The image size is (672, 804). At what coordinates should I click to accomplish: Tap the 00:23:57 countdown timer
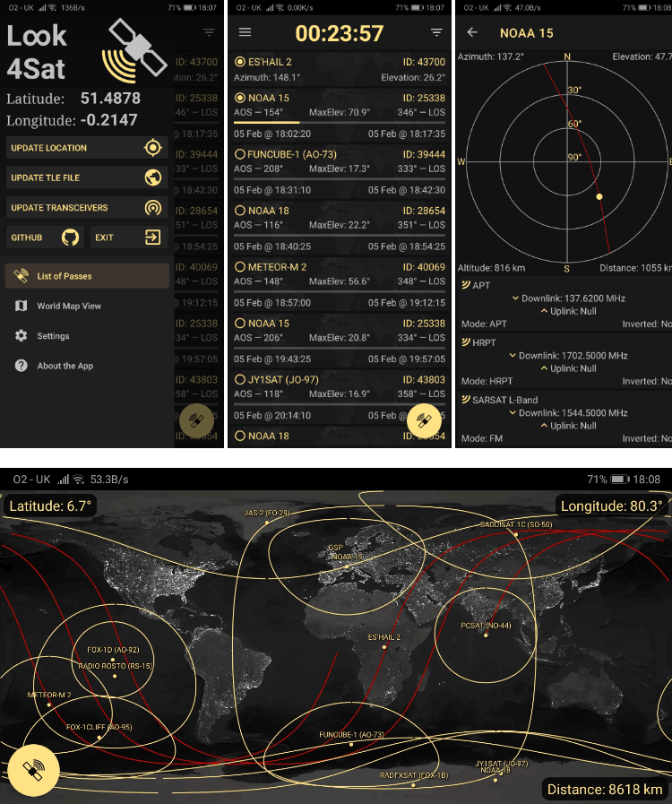pyautogui.click(x=340, y=33)
